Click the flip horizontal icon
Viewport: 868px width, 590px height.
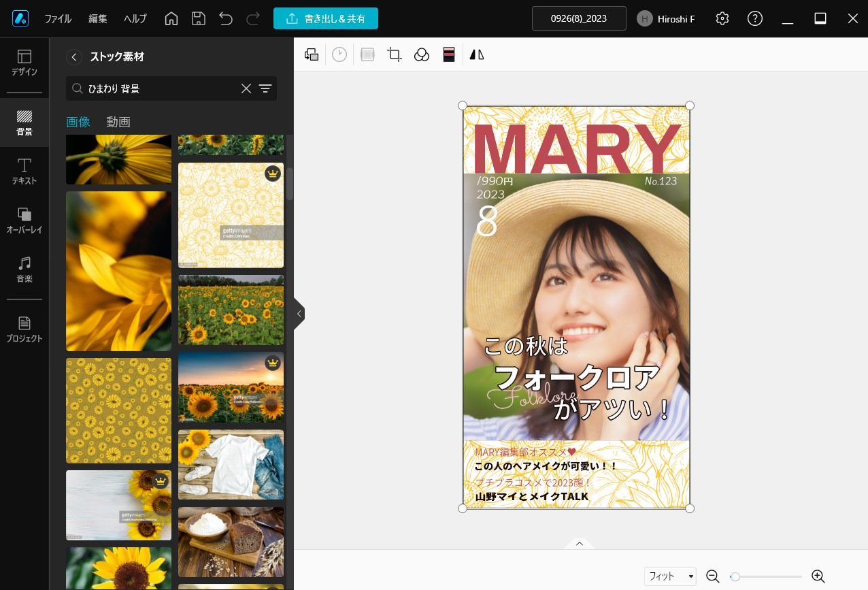point(477,55)
